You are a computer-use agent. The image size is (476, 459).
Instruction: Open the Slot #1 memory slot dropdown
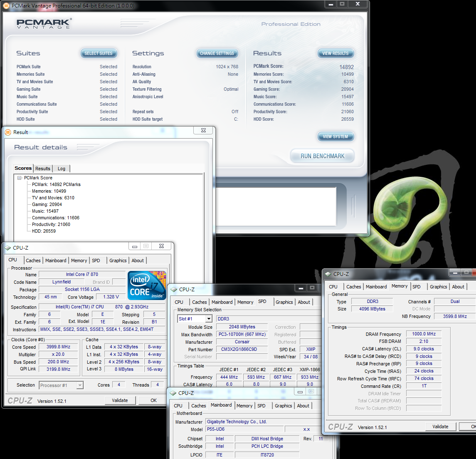click(209, 319)
